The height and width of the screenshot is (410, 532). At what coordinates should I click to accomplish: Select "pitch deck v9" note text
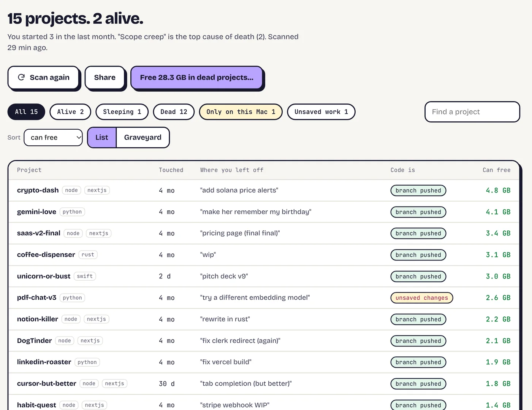(x=224, y=276)
